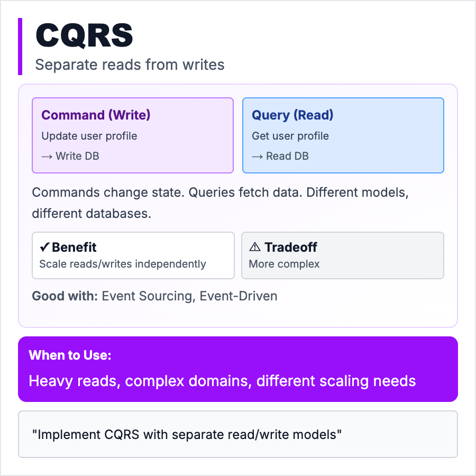This screenshot has height=476, width=476.
Task: Click the "When to Use:" heading
Action: [70, 355]
